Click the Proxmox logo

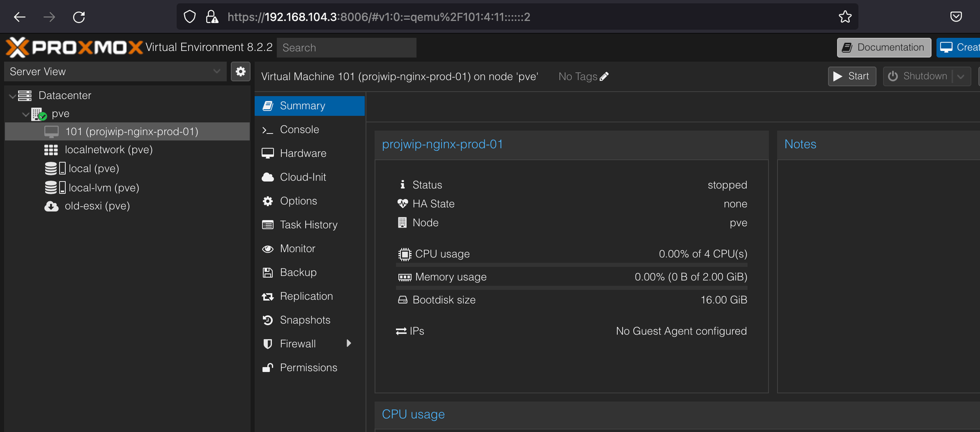(x=74, y=48)
